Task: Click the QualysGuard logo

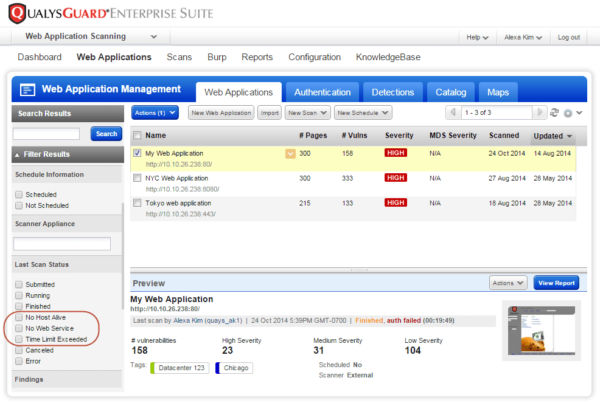Action: pyautogui.click(x=111, y=13)
